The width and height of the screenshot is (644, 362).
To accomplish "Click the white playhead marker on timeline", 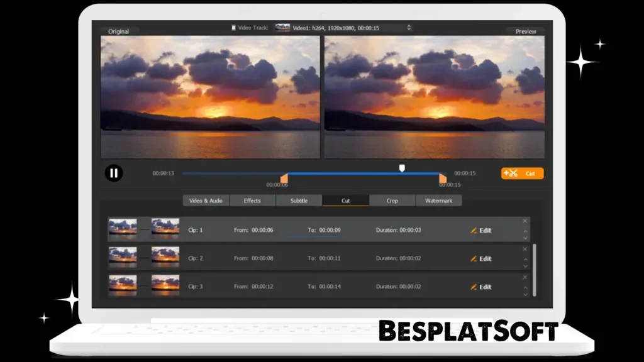I will tap(401, 168).
